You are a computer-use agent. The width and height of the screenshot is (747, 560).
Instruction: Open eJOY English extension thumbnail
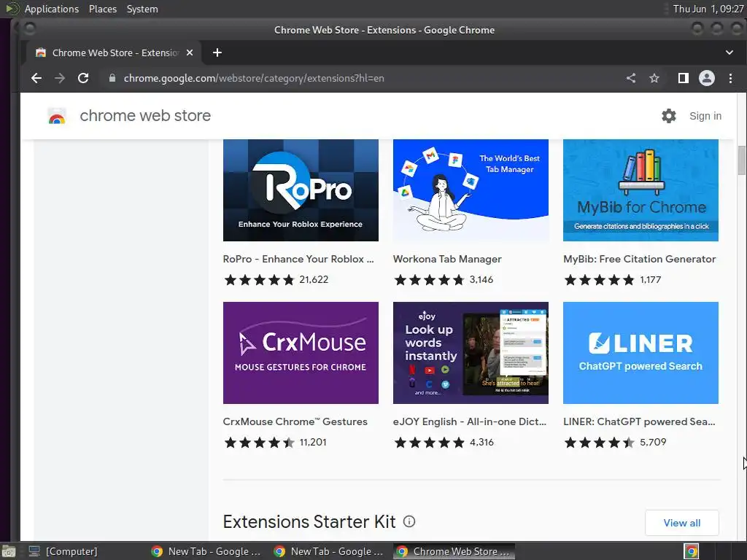(x=471, y=353)
